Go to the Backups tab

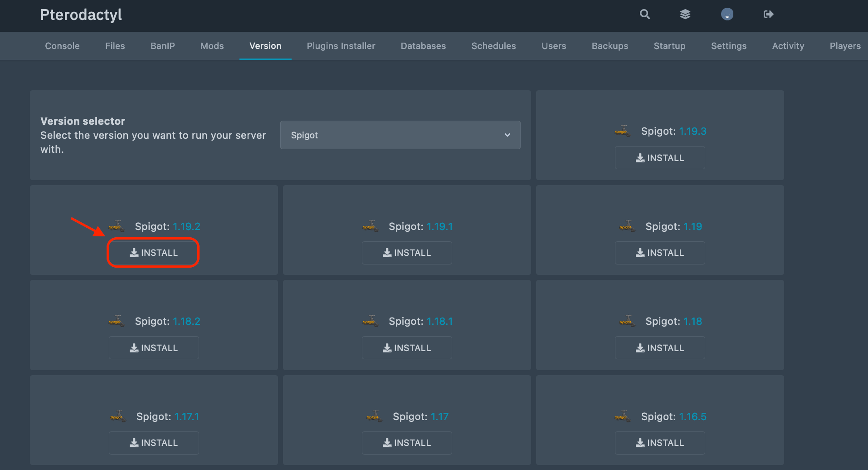[x=610, y=46]
